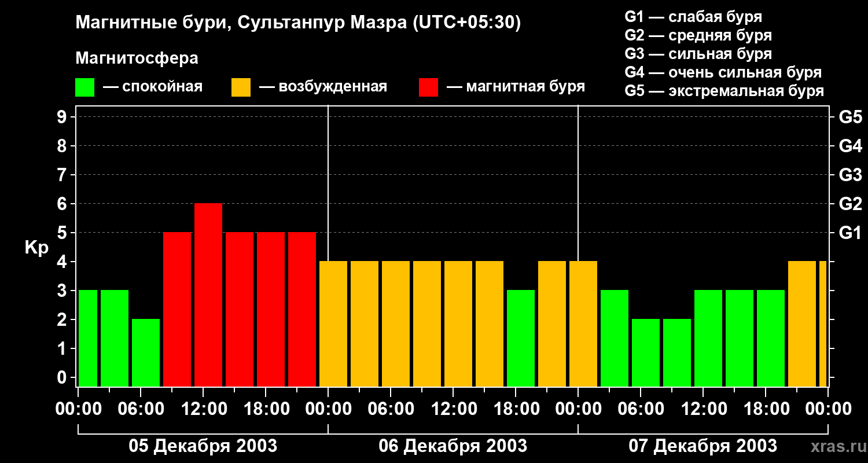868x463 pixels.
Task: Click the narrow green bar starting 05 December
Action: tap(88, 338)
